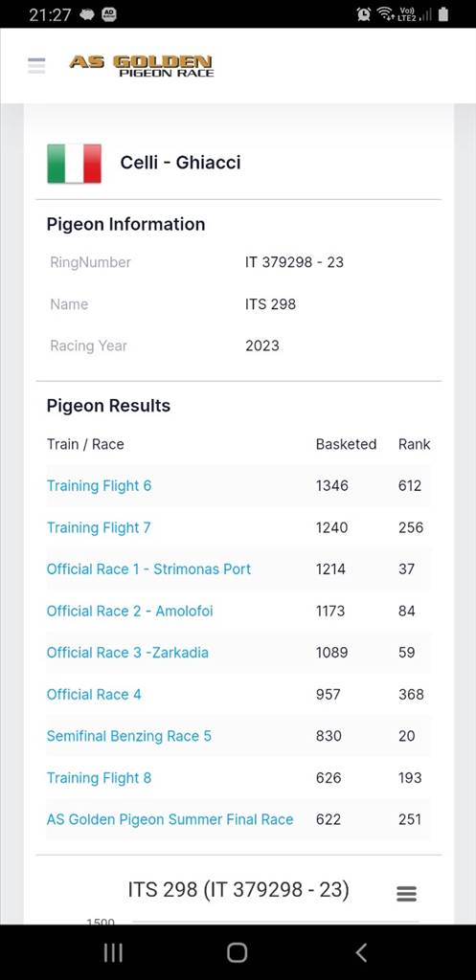
Task: Tap the Italian flag icon
Action: pyautogui.click(x=74, y=163)
